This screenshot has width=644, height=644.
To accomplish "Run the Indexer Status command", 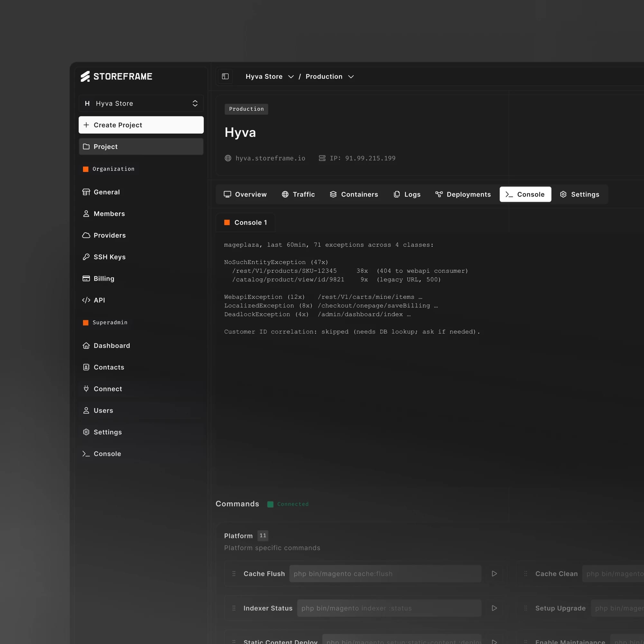I will tap(494, 608).
